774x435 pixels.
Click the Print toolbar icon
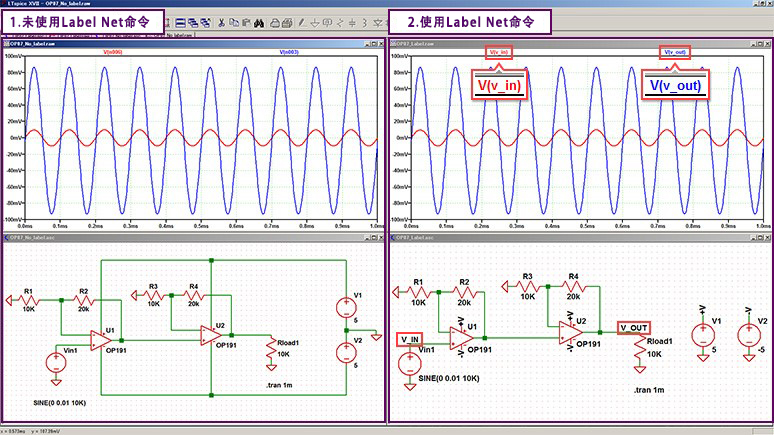(x=273, y=21)
